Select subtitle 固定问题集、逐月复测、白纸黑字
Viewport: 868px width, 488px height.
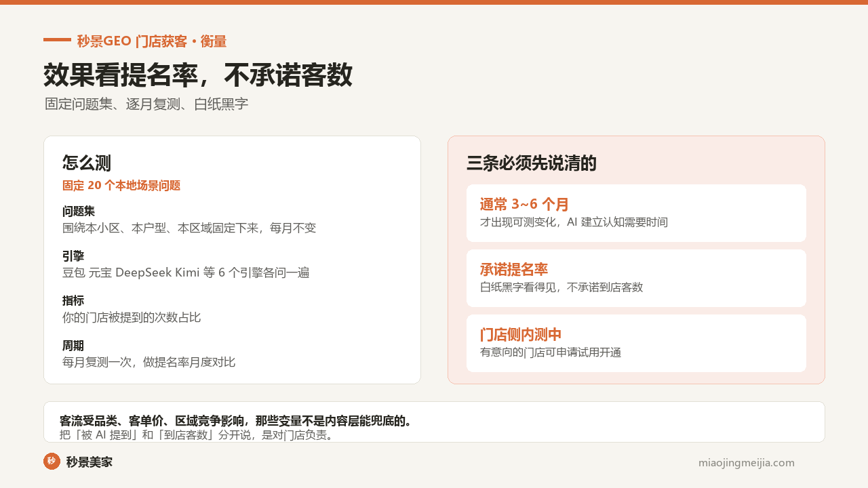(x=146, y=104)
